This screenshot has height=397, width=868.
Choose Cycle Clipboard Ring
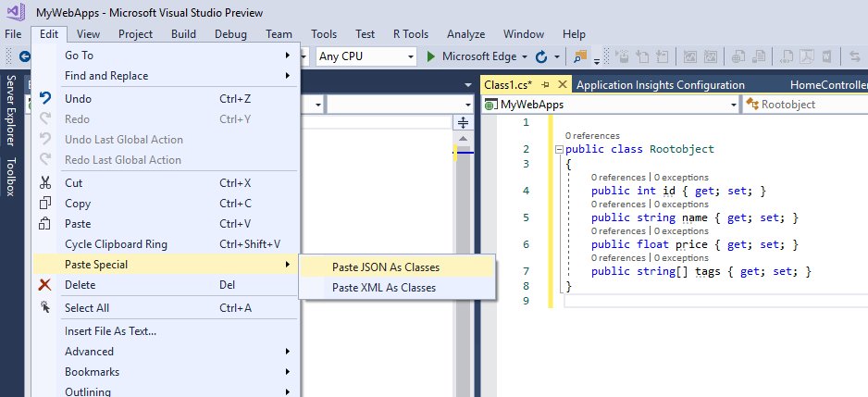(166, 244)
